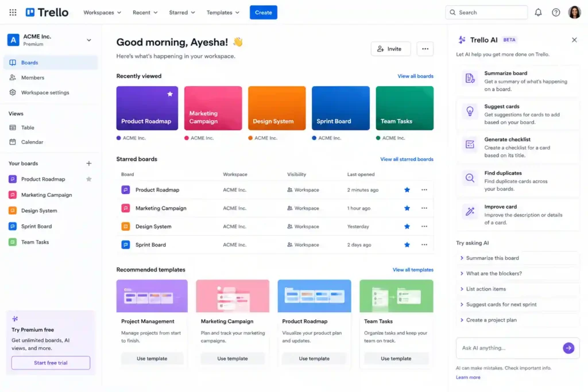Select Boards in the sidebar

click(51, 63)
